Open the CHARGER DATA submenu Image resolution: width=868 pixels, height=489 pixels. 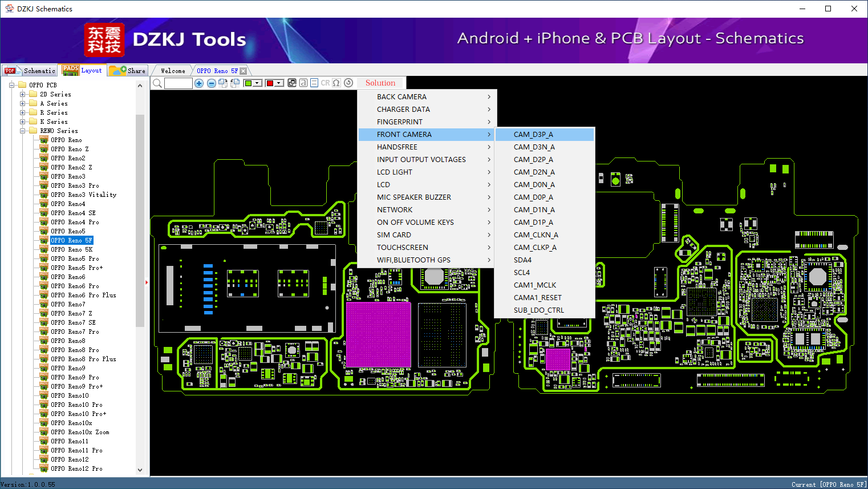(x=428, y=110)
